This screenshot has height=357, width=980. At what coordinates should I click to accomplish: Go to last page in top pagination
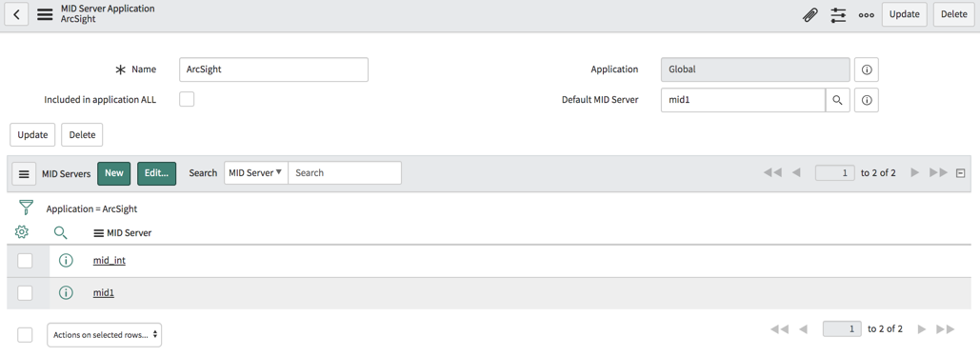(x=939, y=172)
